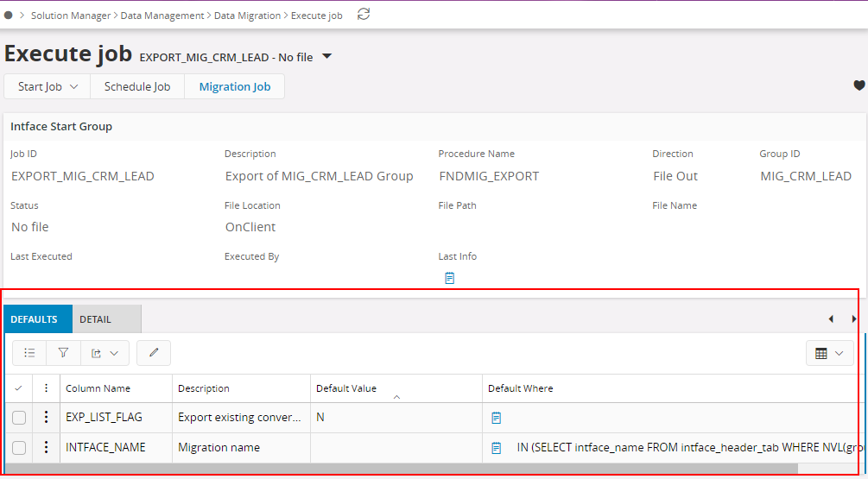Open the table layout dropdown
Viewport: 868px width, 479px height.
coord(829,353)
